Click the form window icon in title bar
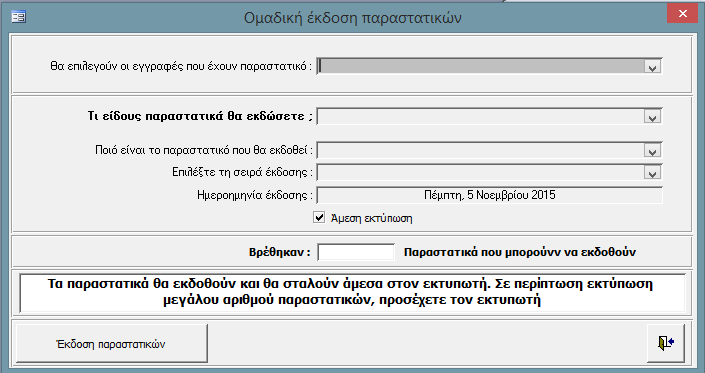This screenshot has width=705, height=373. (18, 17)
